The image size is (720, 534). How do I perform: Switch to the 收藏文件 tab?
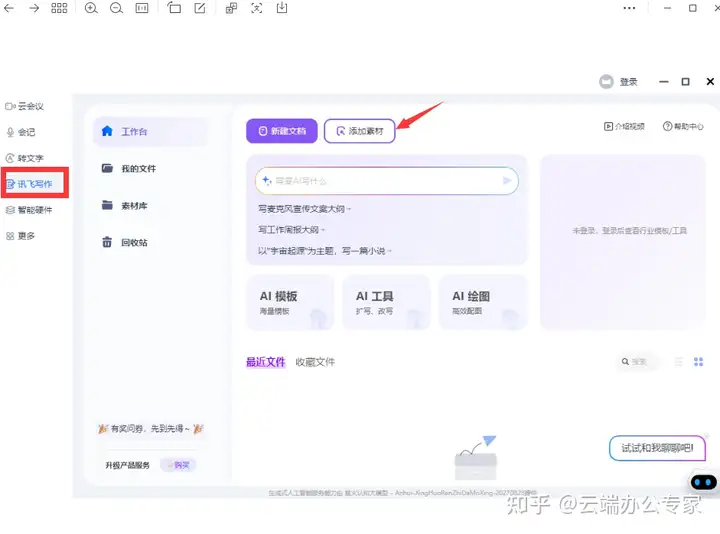tap(315, 362)
